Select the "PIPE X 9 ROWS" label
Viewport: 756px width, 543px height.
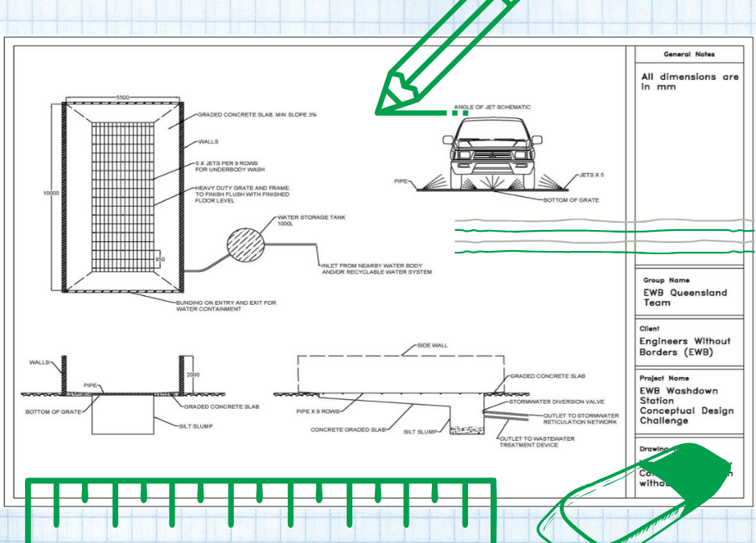[x=318, y=411]
